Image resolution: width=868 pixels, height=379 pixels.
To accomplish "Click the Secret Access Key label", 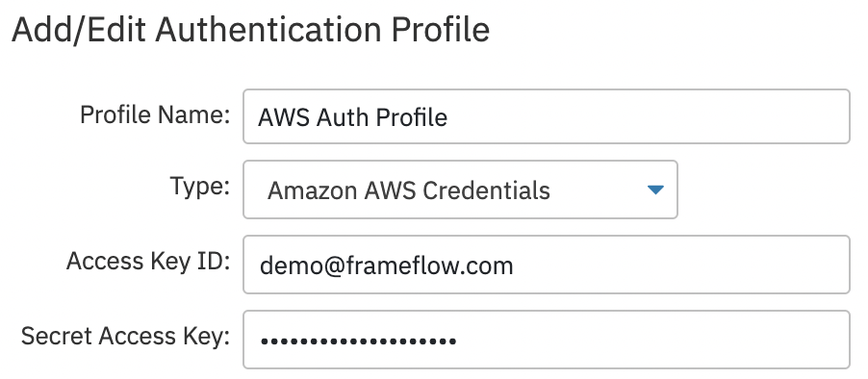I will click(x=126, y=336).
